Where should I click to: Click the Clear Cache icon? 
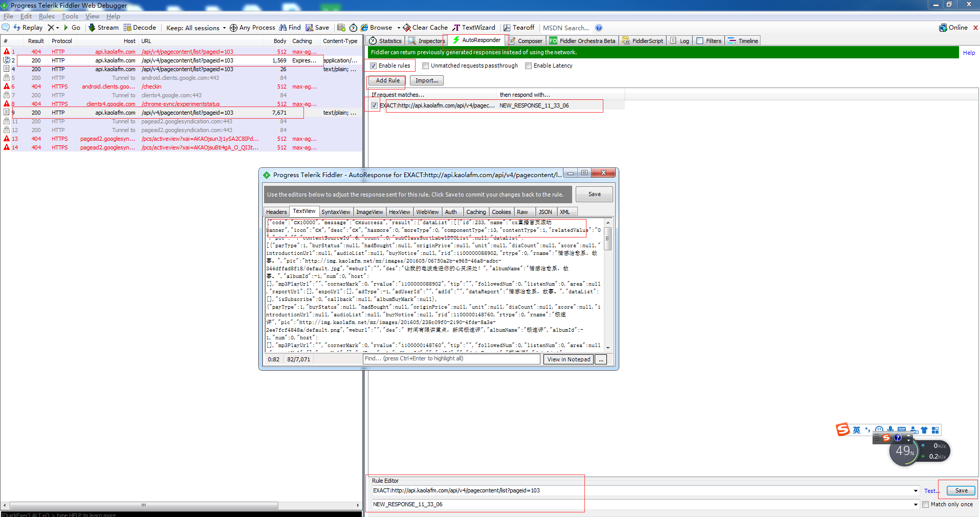pyautogui.click(x=407, y=28)
